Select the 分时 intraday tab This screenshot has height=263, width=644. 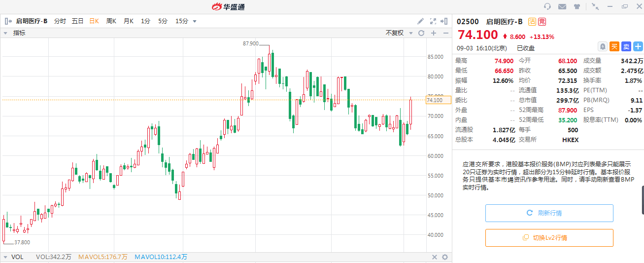pos(60,21)
